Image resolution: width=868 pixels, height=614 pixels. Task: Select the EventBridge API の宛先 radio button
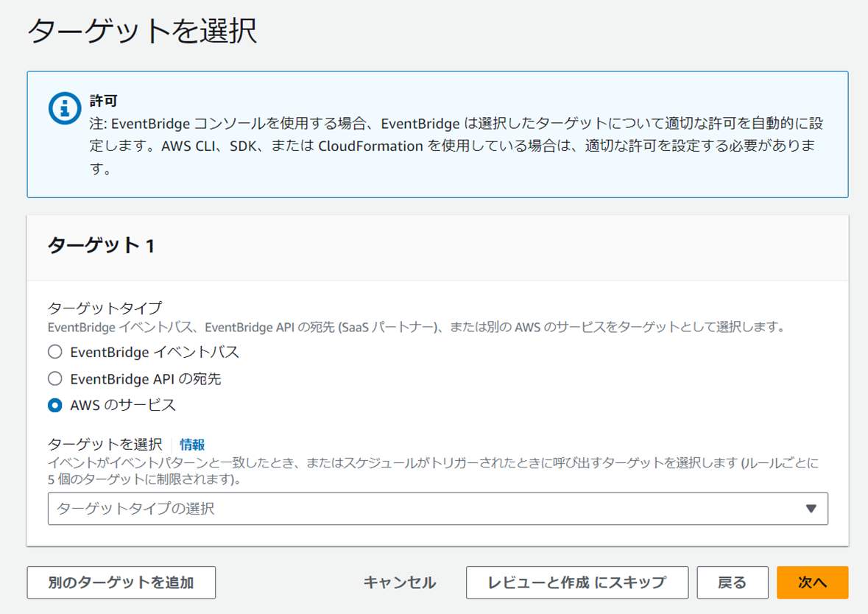tap(54, 378)
